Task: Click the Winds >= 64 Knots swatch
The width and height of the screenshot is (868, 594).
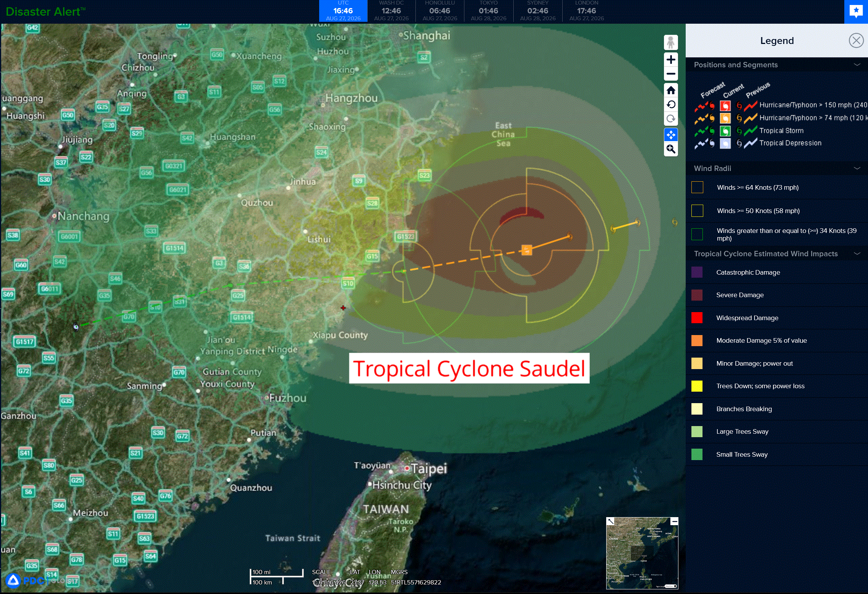Action: click(697, 187)
